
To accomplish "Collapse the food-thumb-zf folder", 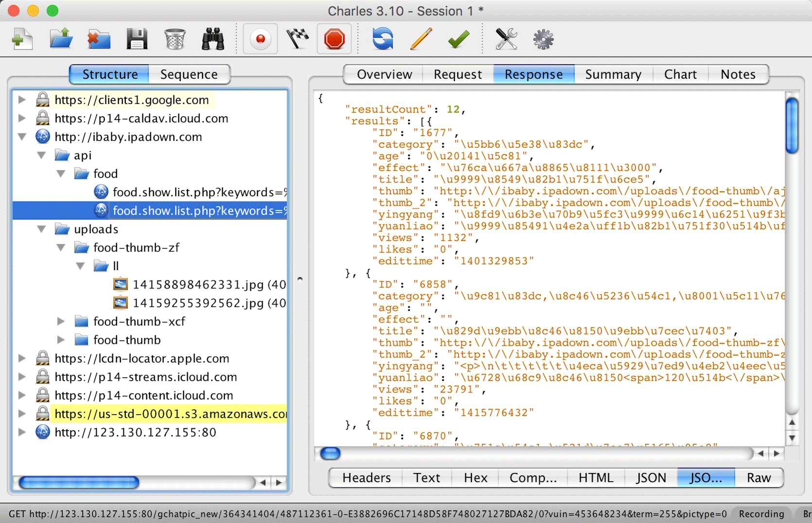I will tap(61, 248).
